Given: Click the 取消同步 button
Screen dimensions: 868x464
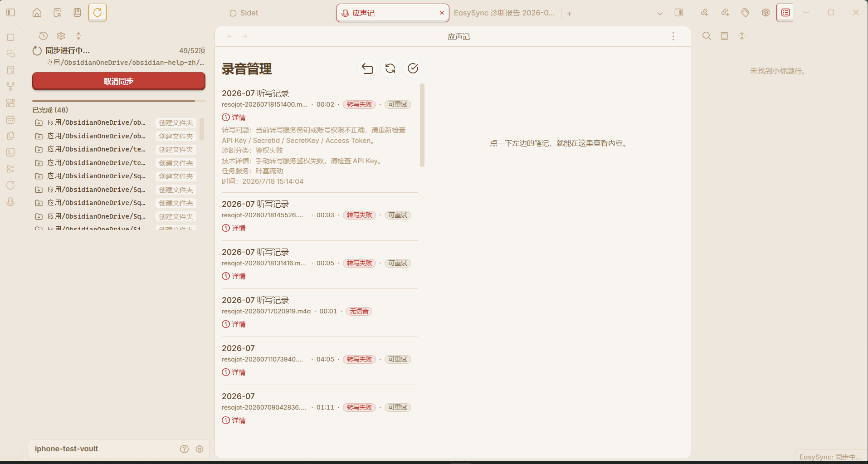Looking at the screenshot, I should [119, 82].
